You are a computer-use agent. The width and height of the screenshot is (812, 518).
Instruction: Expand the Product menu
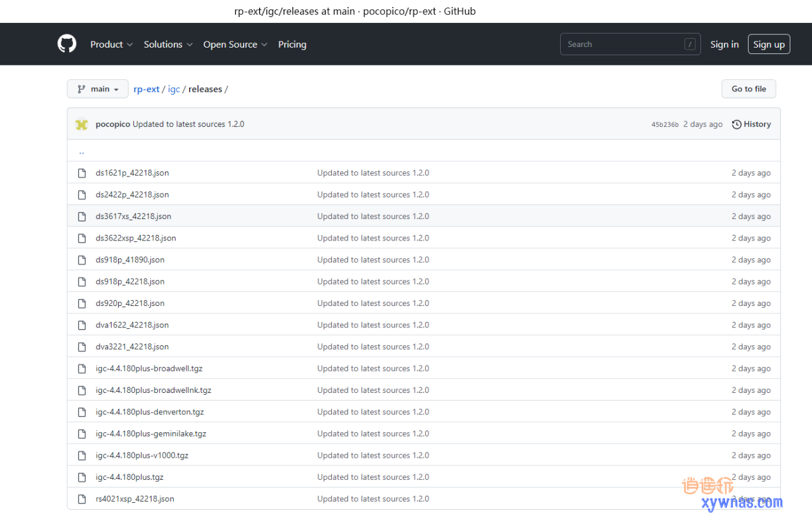click(x=111, y=44)
